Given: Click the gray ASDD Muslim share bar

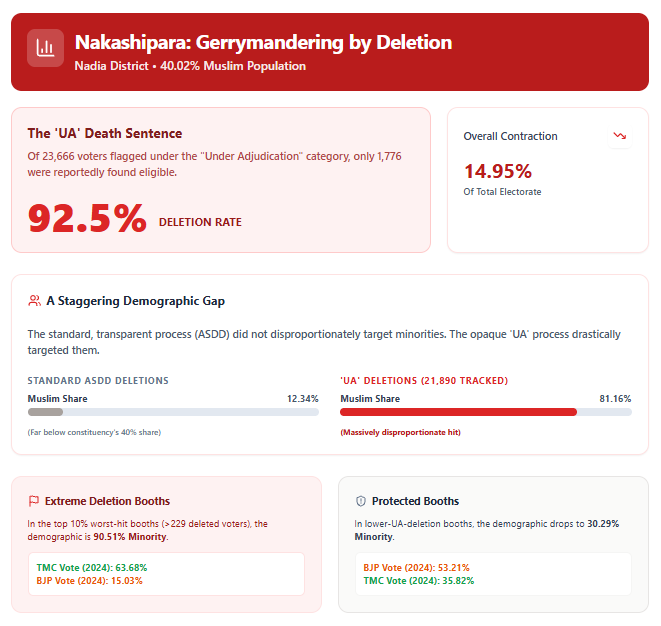Looking at the screenshot, I should coord(46,412).
